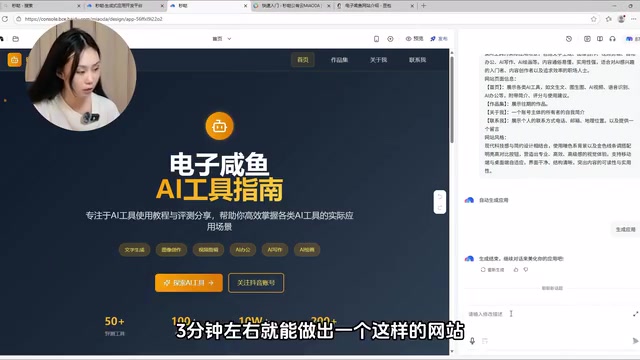Dislike the response with the thumbs-down icon

[526, 270]
